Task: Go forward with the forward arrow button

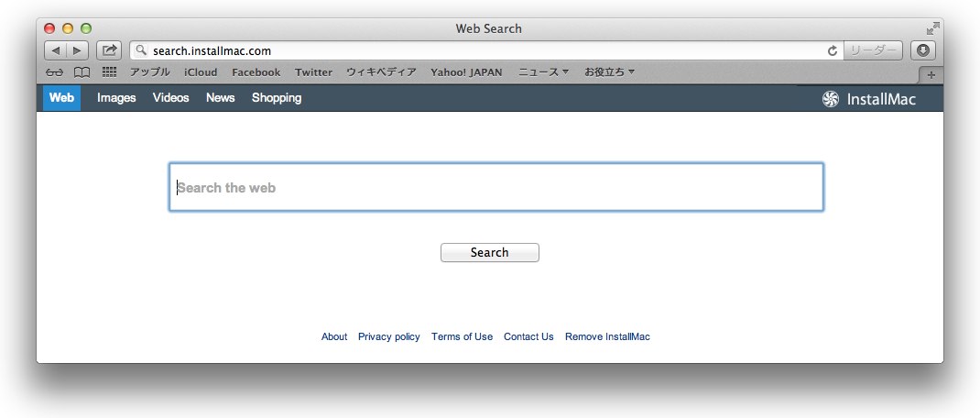Action: pyautogui.click(x=78, y=50)
